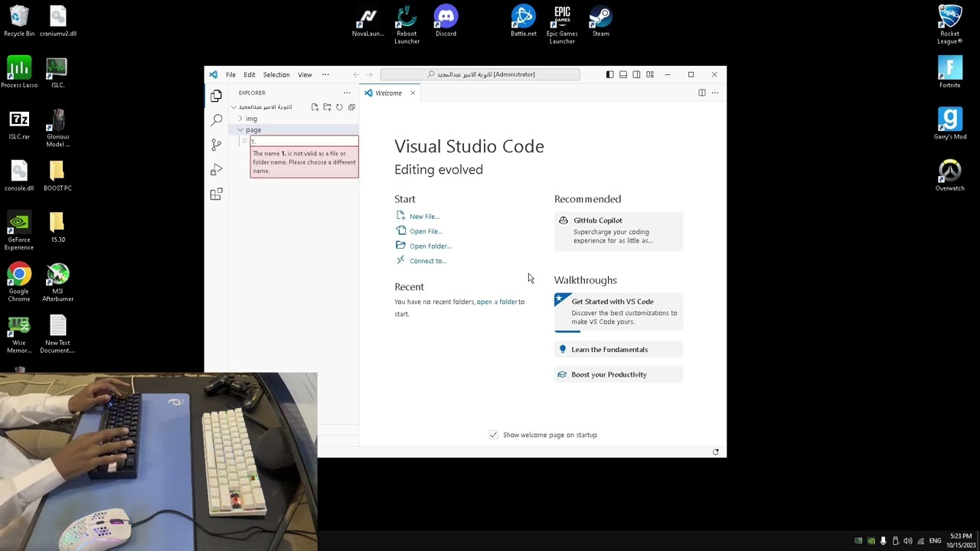Click the volume icon in system tray
This screenshot has width=980, height=551.
click(907, 541)
